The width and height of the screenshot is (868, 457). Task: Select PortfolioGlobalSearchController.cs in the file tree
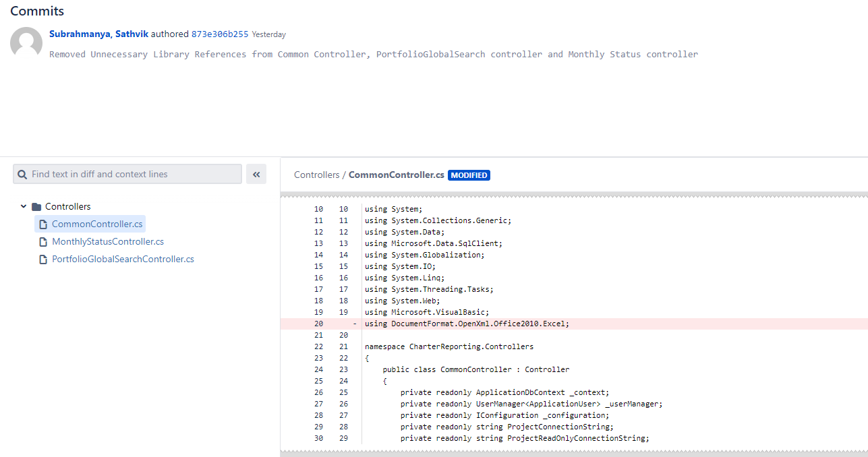[x=123, y=259]
